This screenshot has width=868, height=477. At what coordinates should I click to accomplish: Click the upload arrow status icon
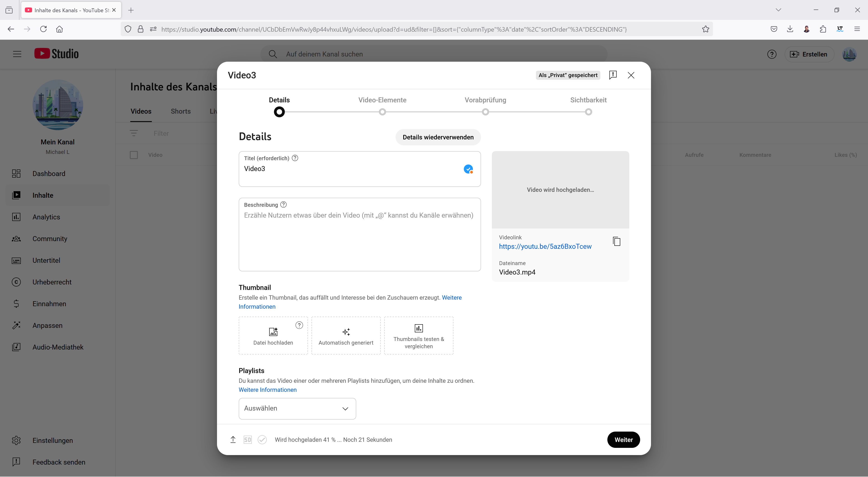233,440
